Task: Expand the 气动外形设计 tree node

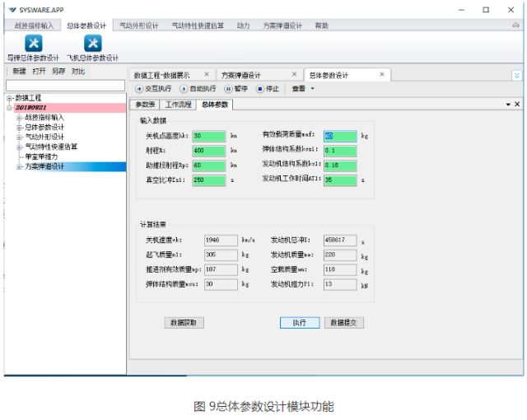Action: coord(19,138)
